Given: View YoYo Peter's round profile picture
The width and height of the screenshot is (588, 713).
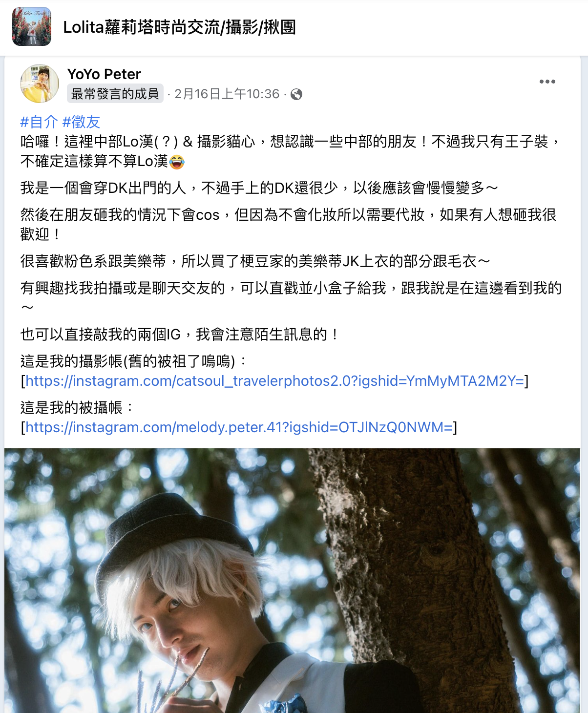Looking at the screenshot, I should coord(40,83).
